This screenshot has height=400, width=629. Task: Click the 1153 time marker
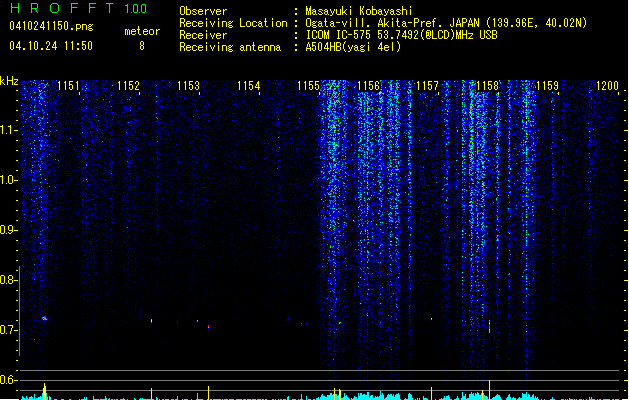[x=188, y=86]
